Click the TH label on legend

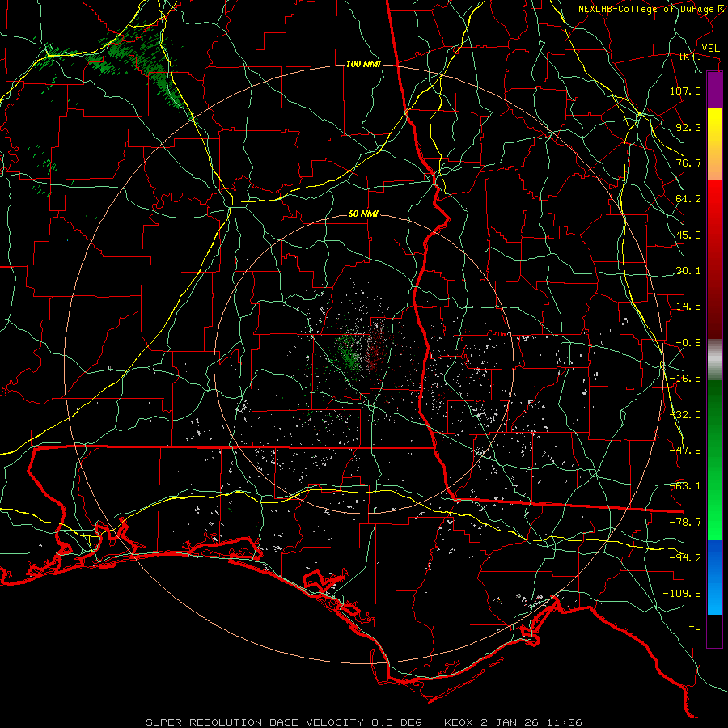tap(695, 630)
